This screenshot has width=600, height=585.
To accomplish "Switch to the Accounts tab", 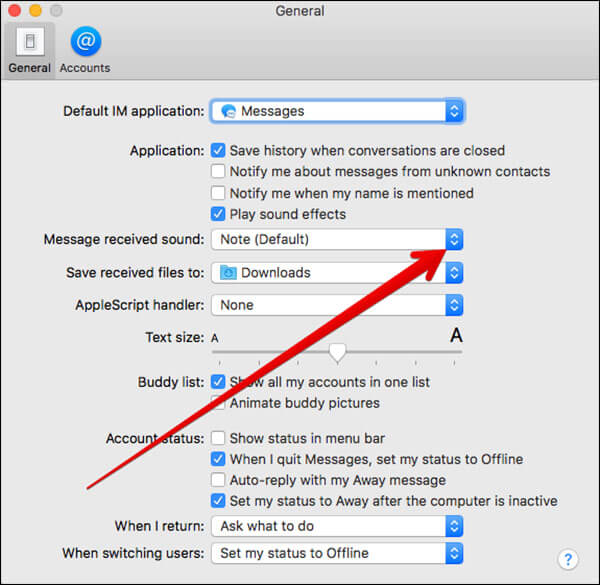I will (x=85, y=51).
